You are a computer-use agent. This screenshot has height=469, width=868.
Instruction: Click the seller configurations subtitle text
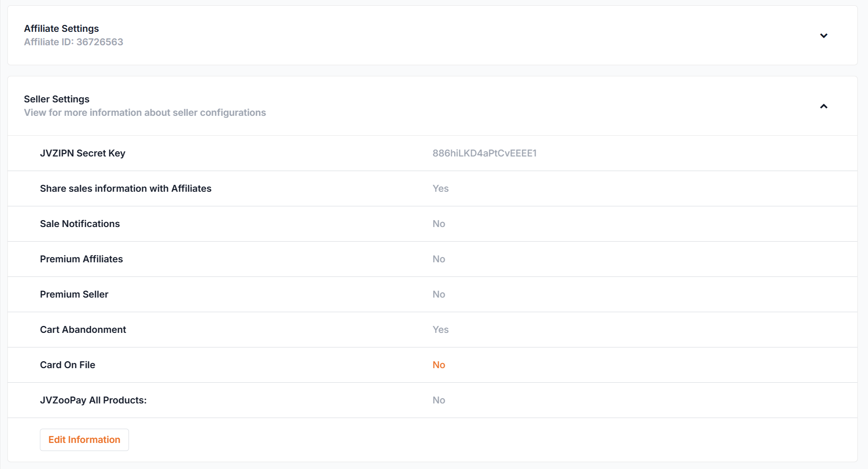pyautogui.click(x=145, y=112)
